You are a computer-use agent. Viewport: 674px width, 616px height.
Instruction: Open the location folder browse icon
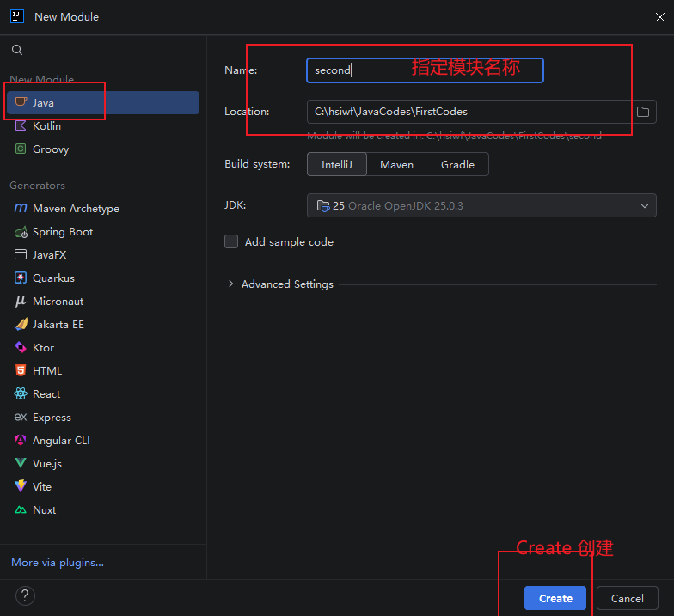(643, 112)
